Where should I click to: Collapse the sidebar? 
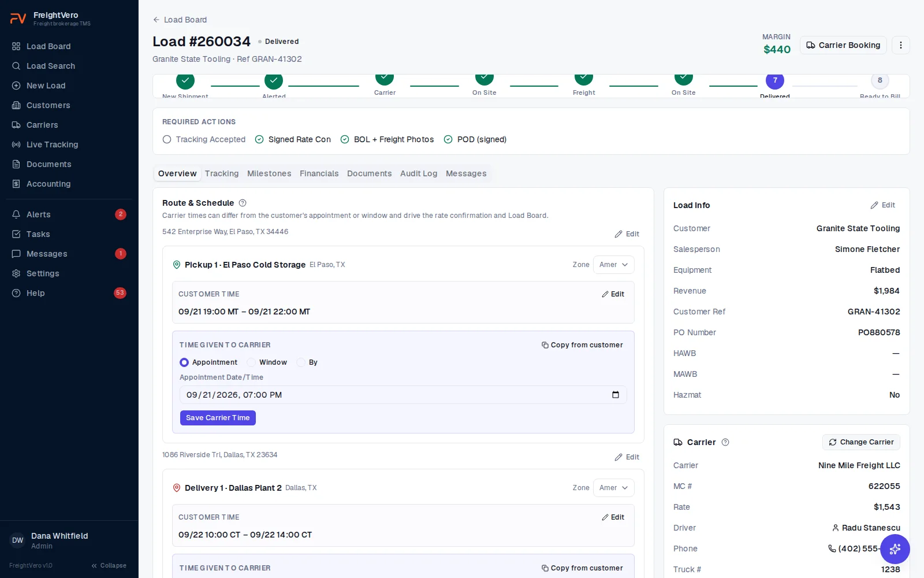tap(109, 565)
